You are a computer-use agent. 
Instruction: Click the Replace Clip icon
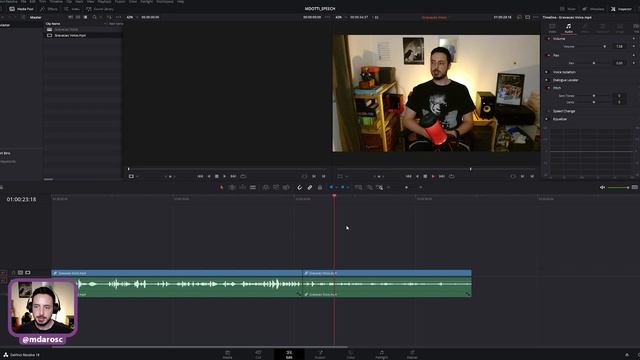coord(286,187)
